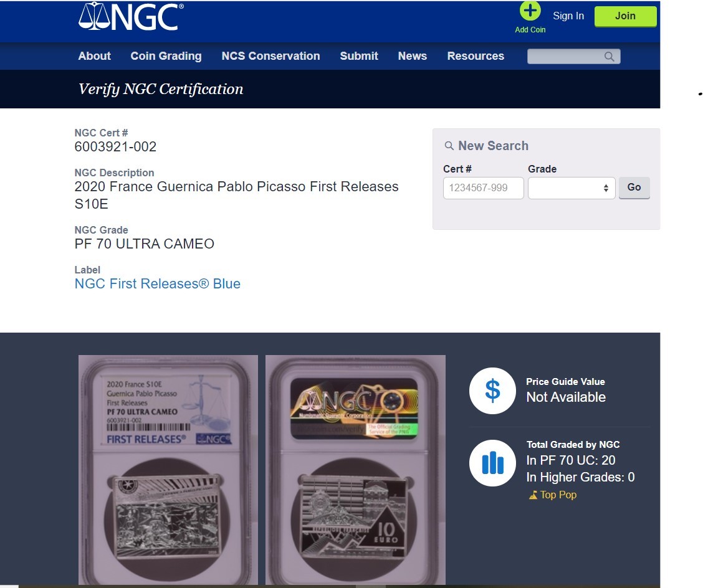The height and width of the screenshot is (588, 703).
Task: Open NGC First Releases Blue label link
Action: [158, 283]
